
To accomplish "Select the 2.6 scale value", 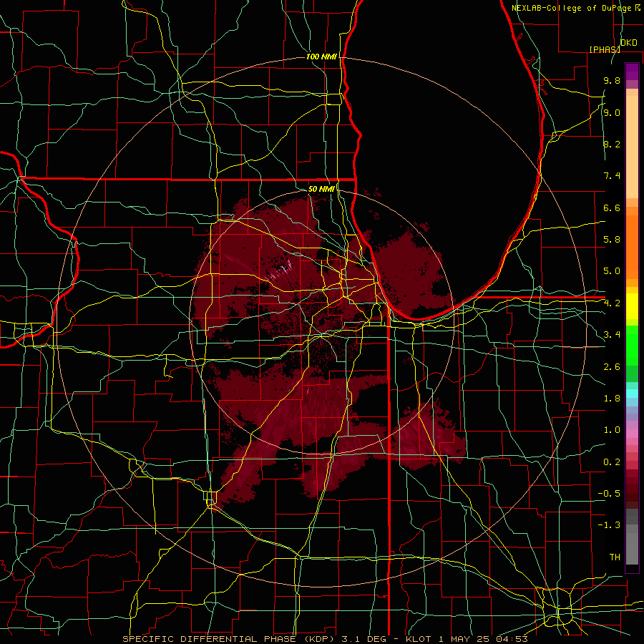I will (x=612, y=367).
